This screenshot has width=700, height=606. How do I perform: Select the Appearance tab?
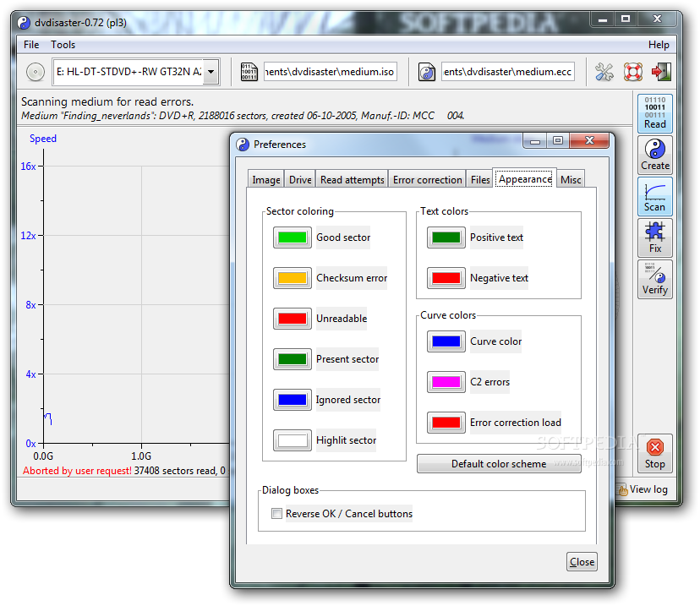[x=525, y=179]
